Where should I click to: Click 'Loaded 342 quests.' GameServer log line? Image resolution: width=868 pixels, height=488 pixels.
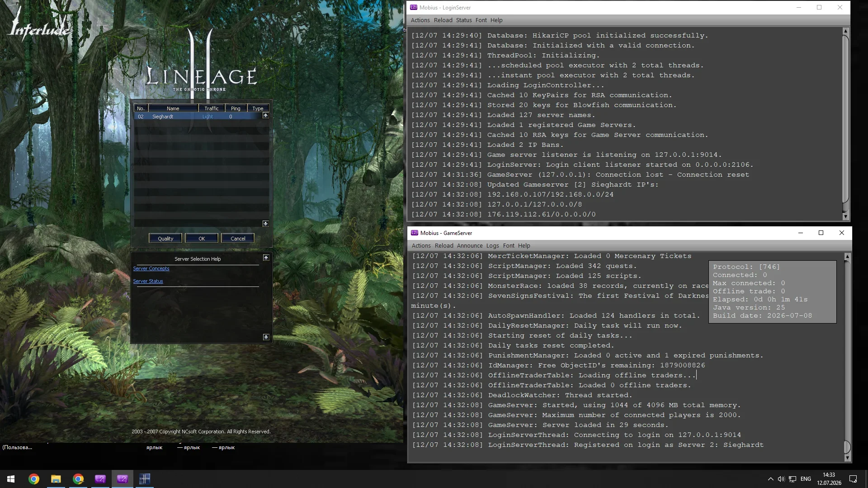coord(524,266)
